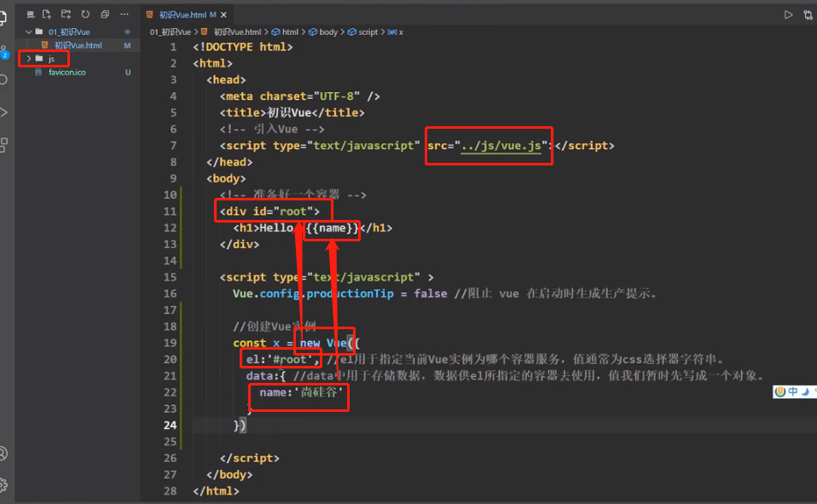The width and height of the screenshot is (817, 504).
Task: Click the M status of 初识Vue.html in explorer
Action: 127,45
